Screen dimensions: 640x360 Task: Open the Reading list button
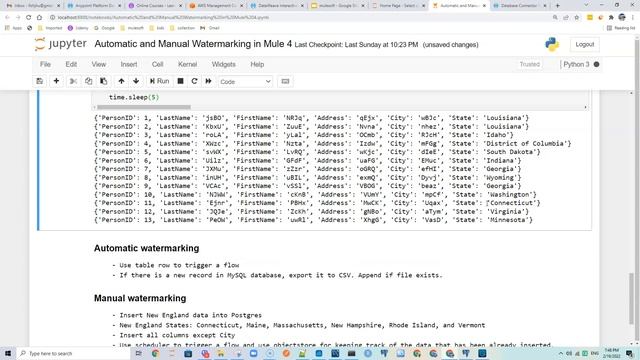click(621, 28)
